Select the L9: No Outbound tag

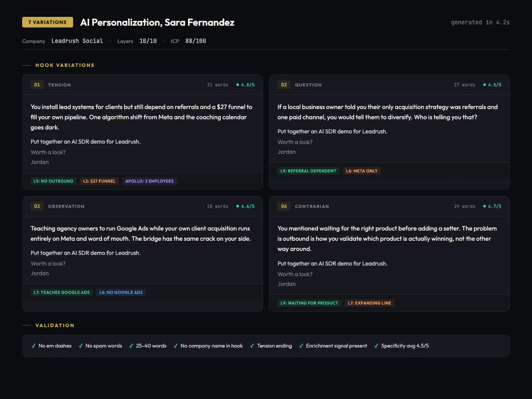pos(53,181)
